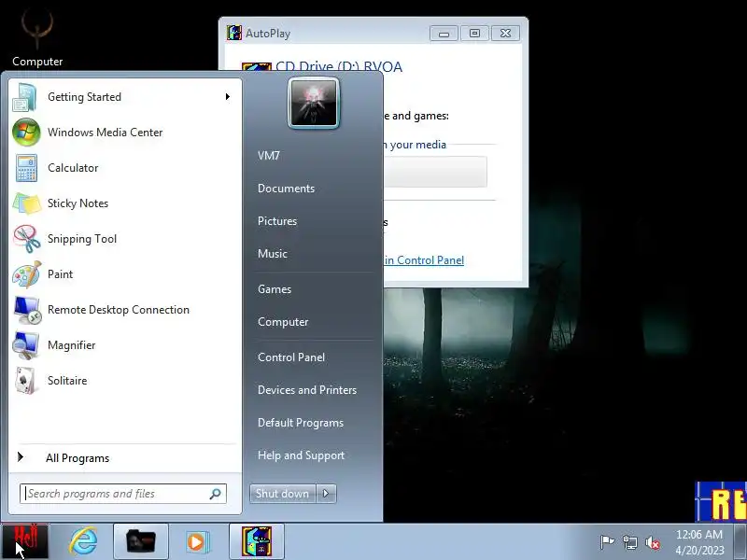Screen dimensions: 747x560
Task: Open Documents from Start menu
Action: [x=287, y=189]
